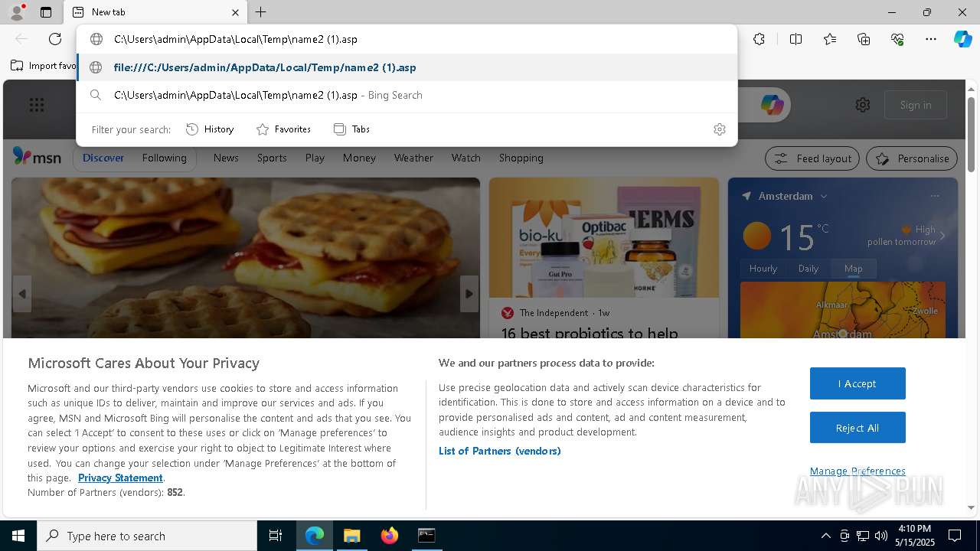This screenshot has height=551, width=980.
Task: Open search suggestion settings gear
Action: pyautogui.click(x=719, y=129)
